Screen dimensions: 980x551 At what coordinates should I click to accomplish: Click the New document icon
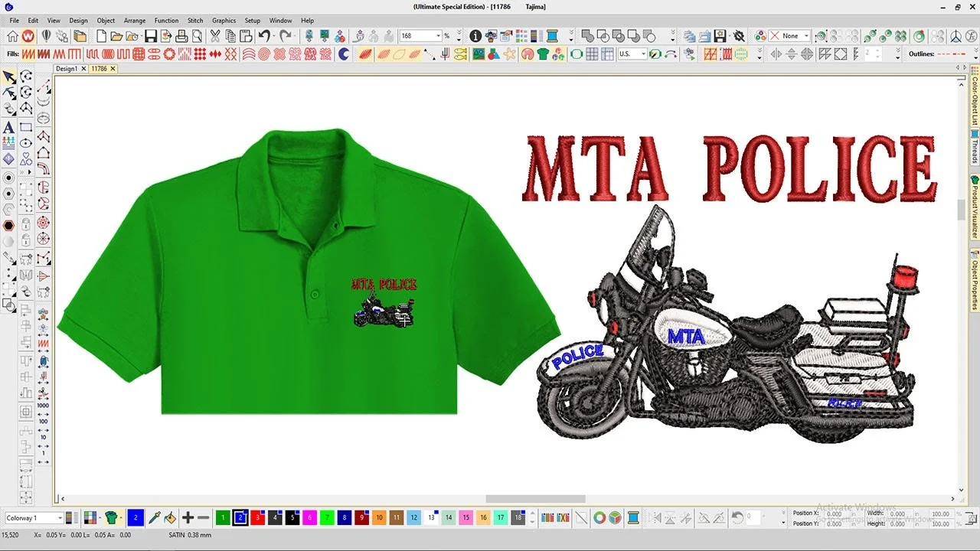(101, 36)
